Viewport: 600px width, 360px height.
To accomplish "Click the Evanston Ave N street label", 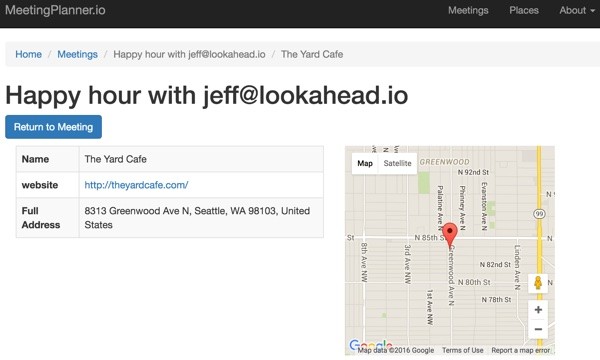I will click(x=484, y=206).
